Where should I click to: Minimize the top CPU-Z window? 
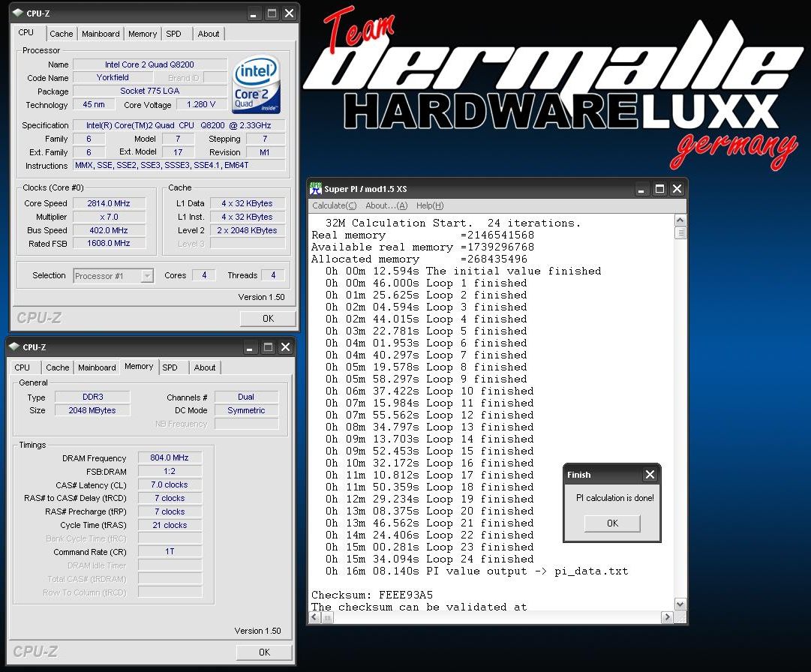click(253, 13)
